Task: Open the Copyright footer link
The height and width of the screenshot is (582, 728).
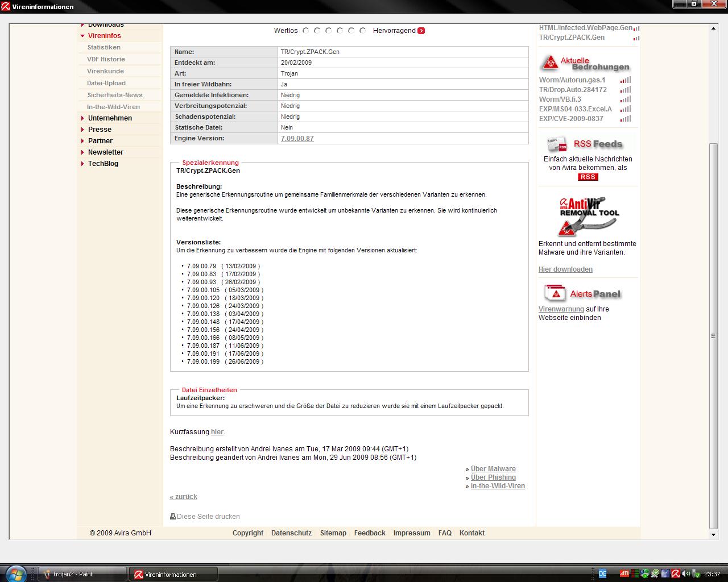Action: (248, 533)
